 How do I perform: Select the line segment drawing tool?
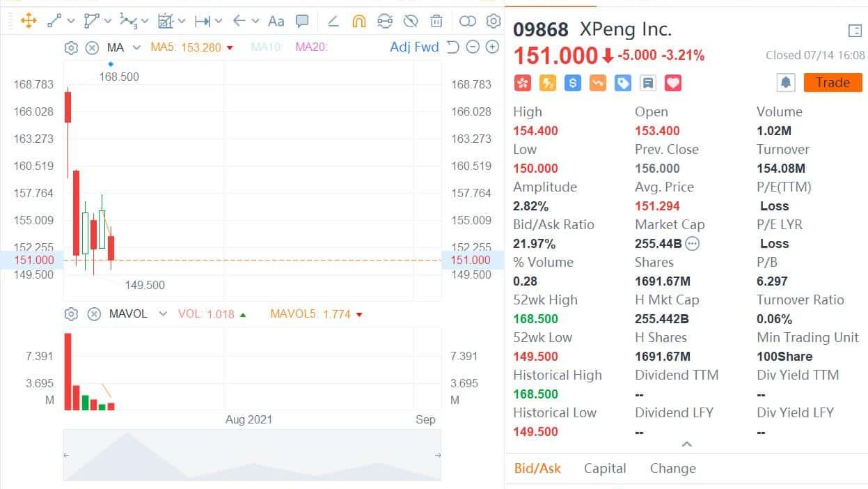pos(55,21)
